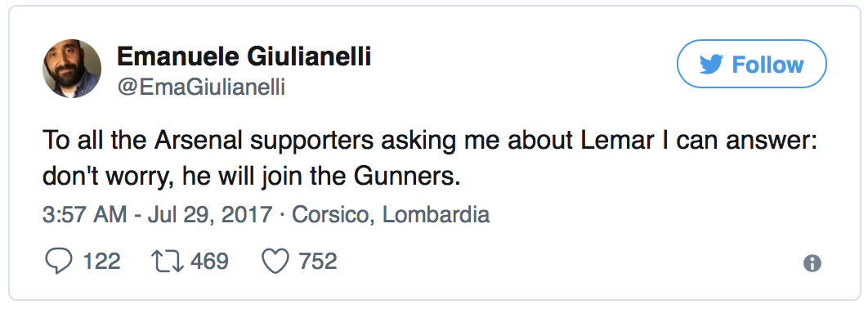Viewport: 868px width, 309px height.
Task: Open the Emanuele Giulianelli display name link
Action: tap(244, 56)
